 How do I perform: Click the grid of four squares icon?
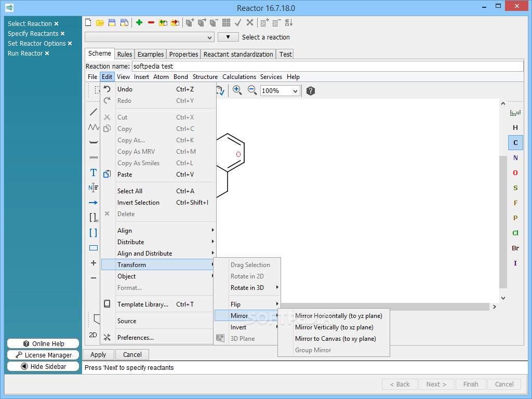pyautogui.click(x=227, y=23)
